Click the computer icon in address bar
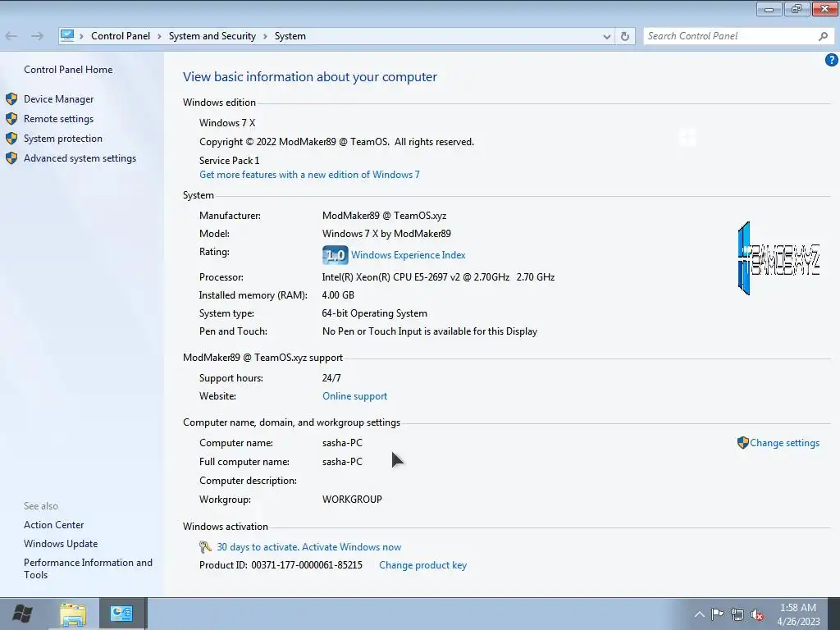This screenshot has height=630, width=840. click(67, 36)
